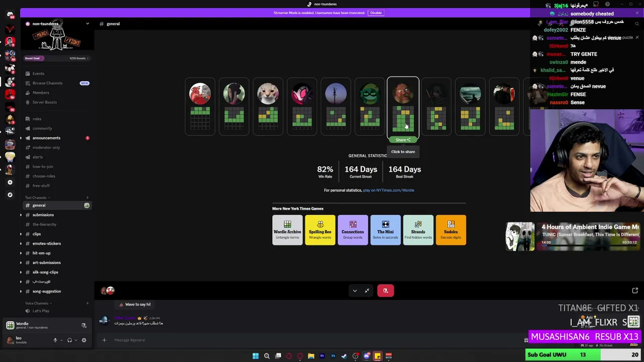Create channel in Text Channels category
The image size is (644, 362).
pyautogui.click(x=87, y=198)
